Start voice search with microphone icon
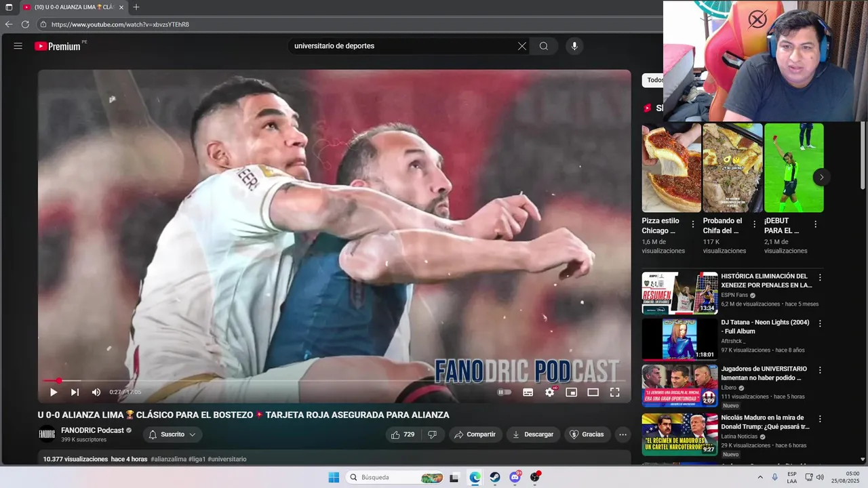This screenshot has height=488, width=868. pyautogui.click(x=574, y=46)
